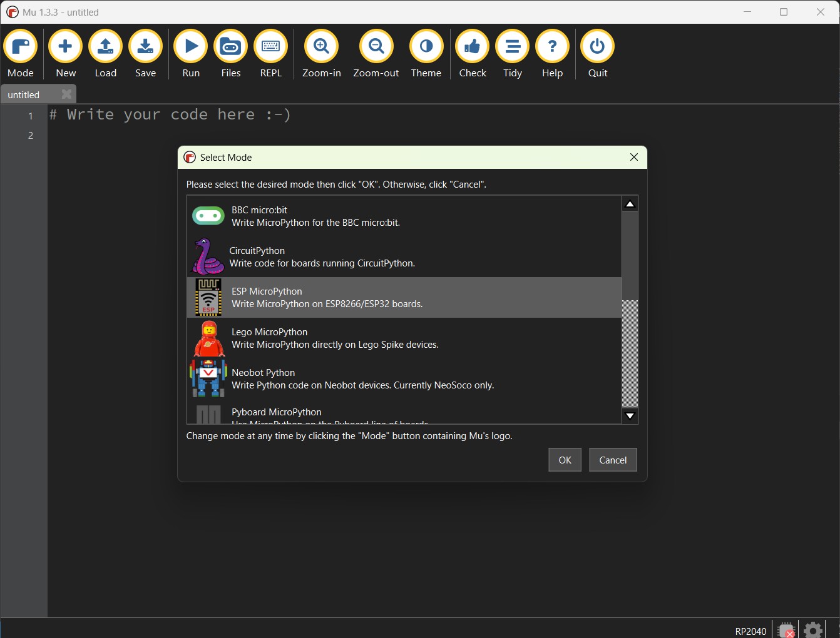Select the BBC micro:bit mode

point(404,216)
